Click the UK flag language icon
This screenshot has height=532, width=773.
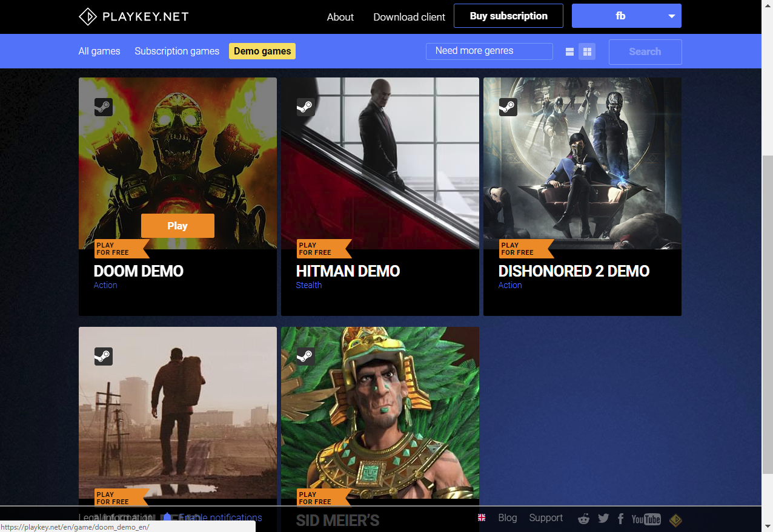point(482,517)
